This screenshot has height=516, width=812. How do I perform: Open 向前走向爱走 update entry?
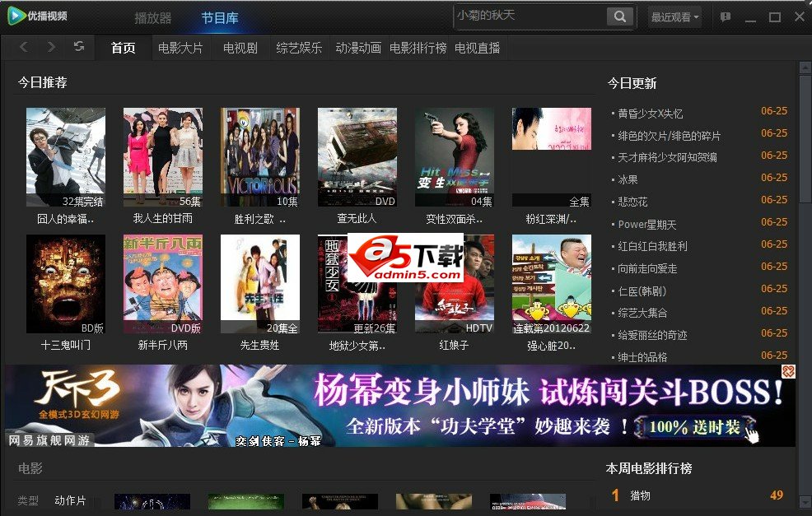[647, 268]
